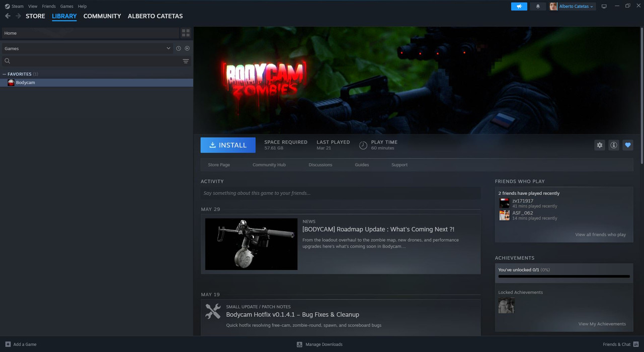
Task: Click the blue INSTALL button
Action: click(228, 145)
